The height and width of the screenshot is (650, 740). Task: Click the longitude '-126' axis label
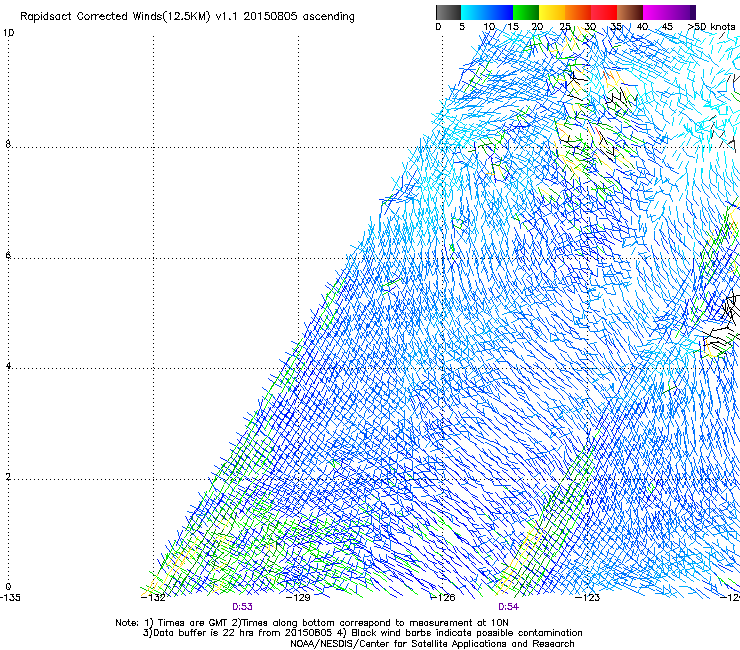[443, 598]
